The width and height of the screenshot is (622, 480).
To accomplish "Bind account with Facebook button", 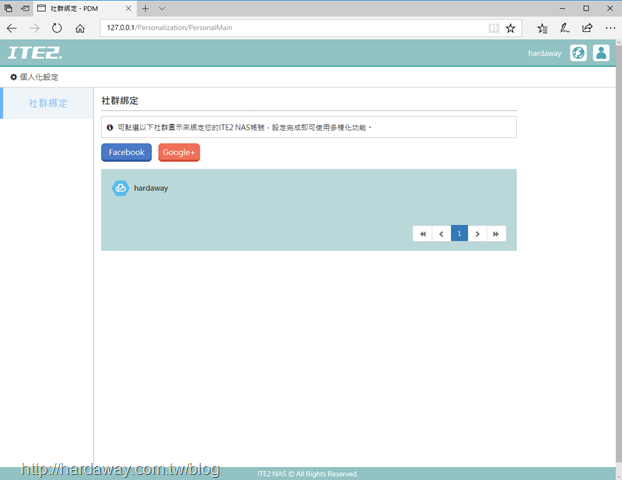I will point(127,152).
